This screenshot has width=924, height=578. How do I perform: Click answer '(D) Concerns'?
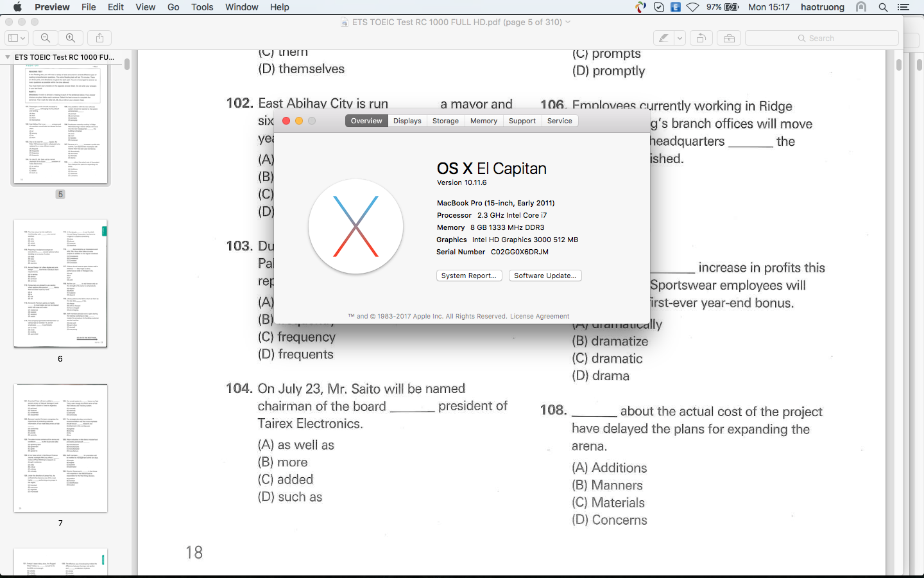[x=610, y=520]
